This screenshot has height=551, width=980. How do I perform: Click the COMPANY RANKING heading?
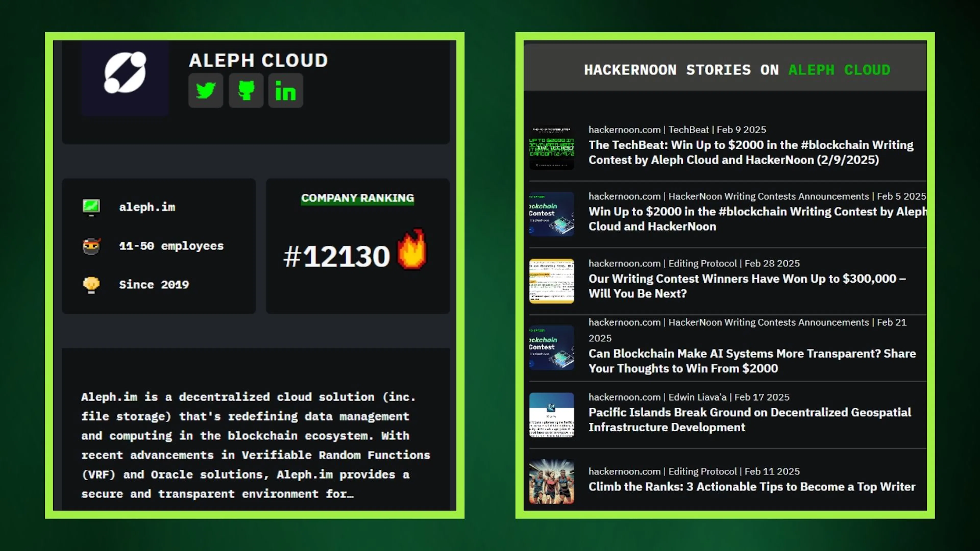coord(358,198)
